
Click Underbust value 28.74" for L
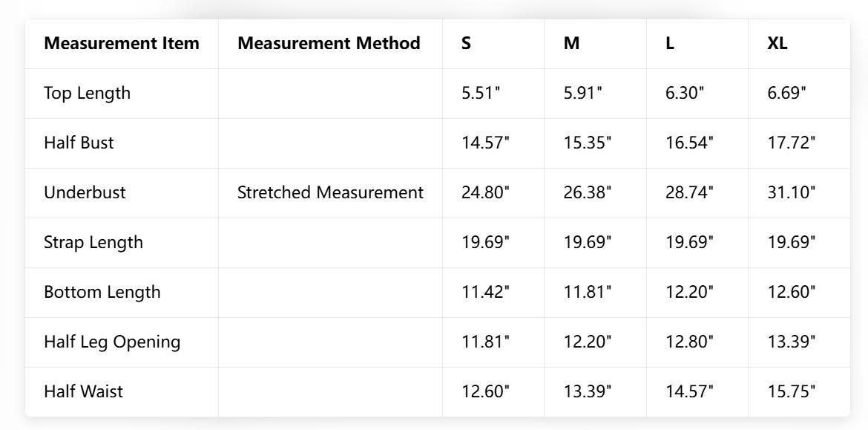689,192
